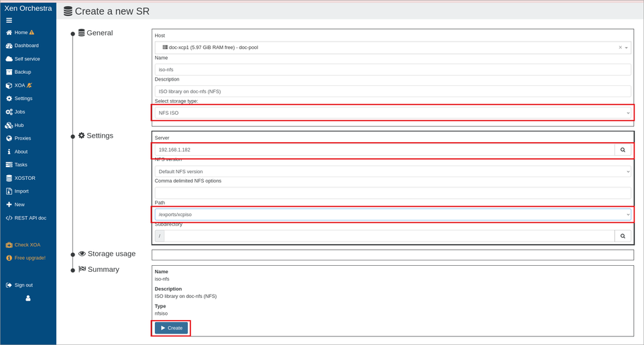Open the Path dropdown /exports/xcpiso
644x345 pixels.
pyautogui.click(x=392, y=214)
